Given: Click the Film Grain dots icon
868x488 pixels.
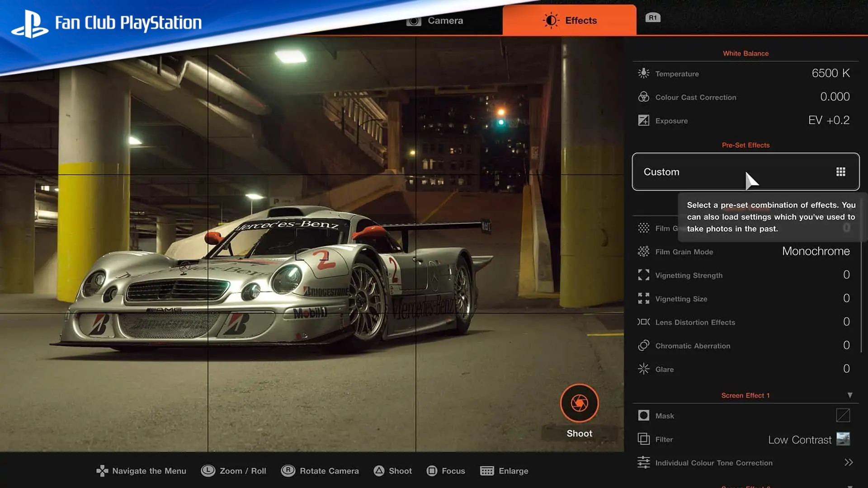Looking at the screenshot, I should pos(644,228).
